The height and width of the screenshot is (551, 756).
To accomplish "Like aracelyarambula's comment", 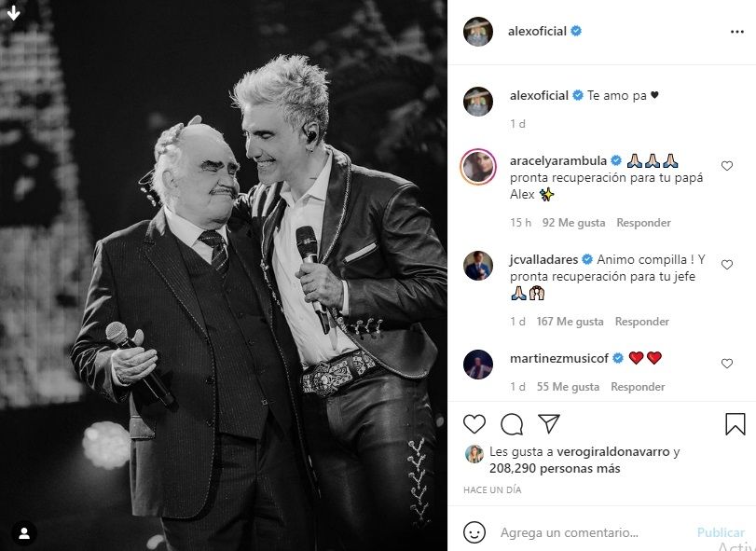I will click(727, 166).
